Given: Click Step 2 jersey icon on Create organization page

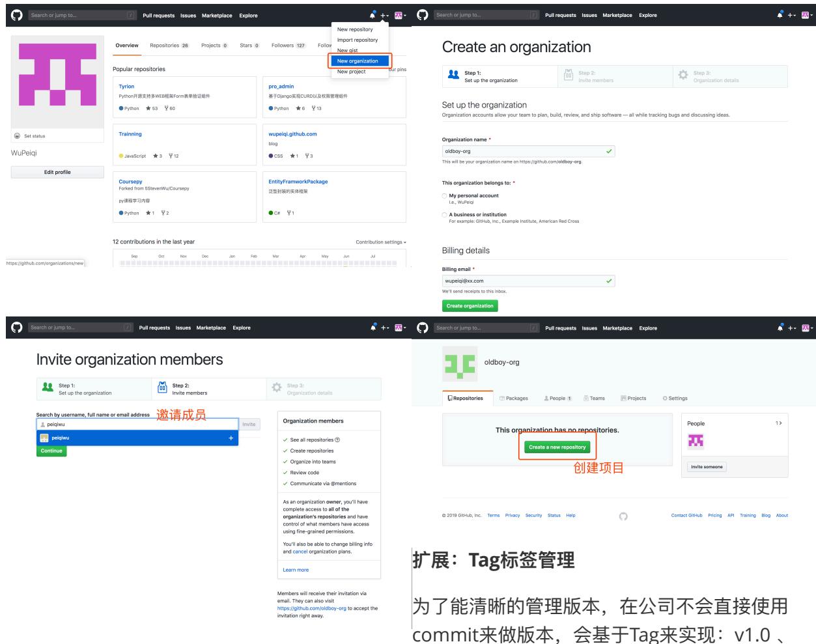Looking at the screenshot, I should [568, 75].
